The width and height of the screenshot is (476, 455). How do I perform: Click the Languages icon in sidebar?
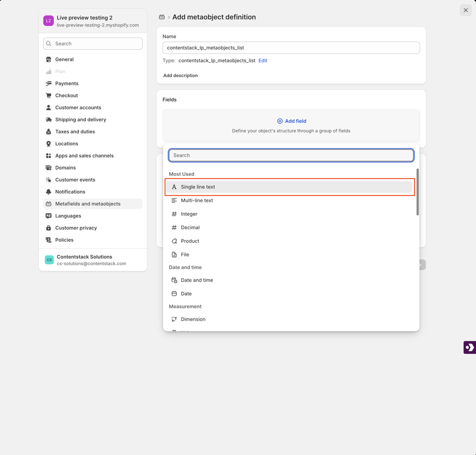coord(49,216)
